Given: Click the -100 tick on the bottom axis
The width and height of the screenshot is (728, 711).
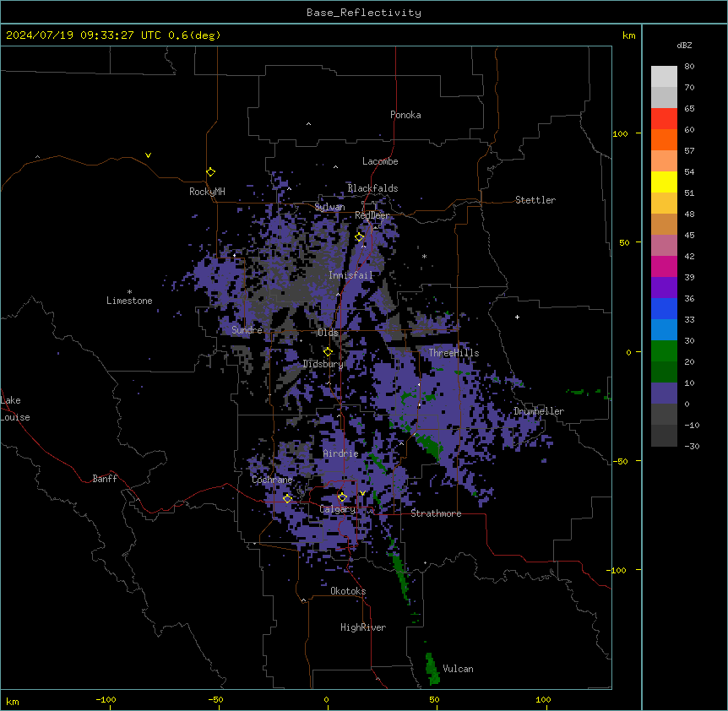Looking at the screenshot, I should click(x=106, y=699).
